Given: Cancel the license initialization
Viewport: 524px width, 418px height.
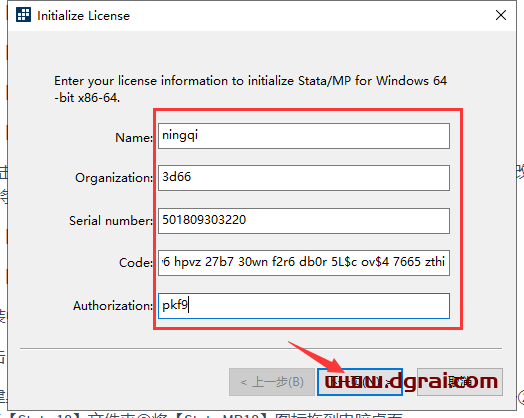Looking at the screenshot, I should pyautogui.click(x=460, y=382).
